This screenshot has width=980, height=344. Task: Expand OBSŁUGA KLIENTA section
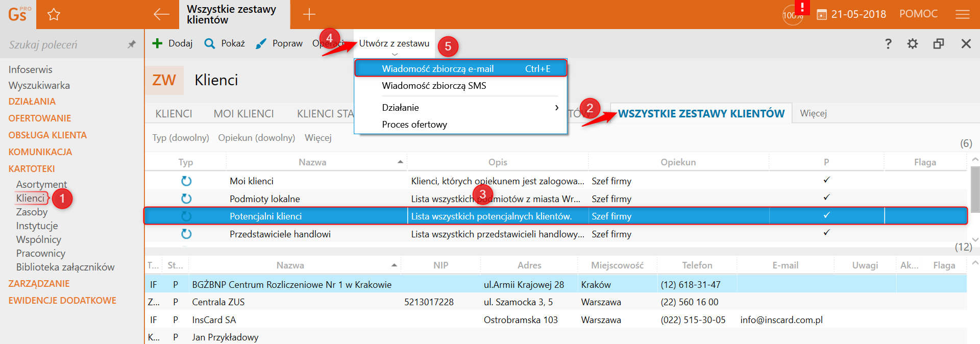point(47,135)
